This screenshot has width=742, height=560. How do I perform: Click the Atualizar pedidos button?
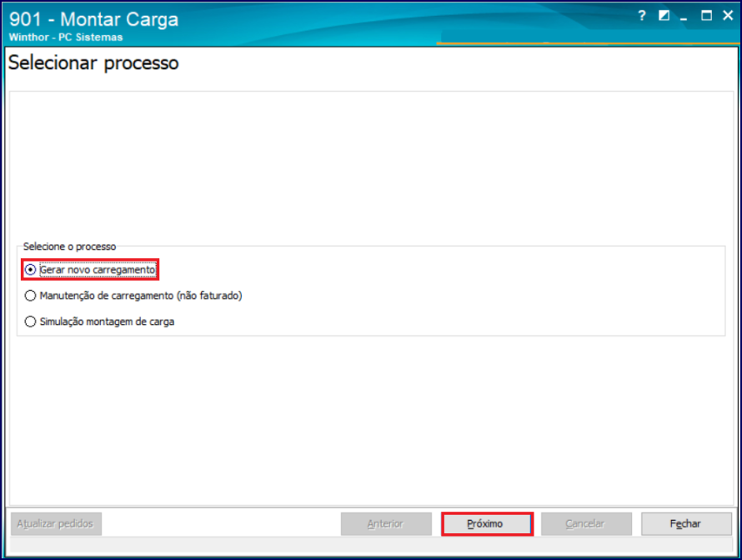pos(57,524)
